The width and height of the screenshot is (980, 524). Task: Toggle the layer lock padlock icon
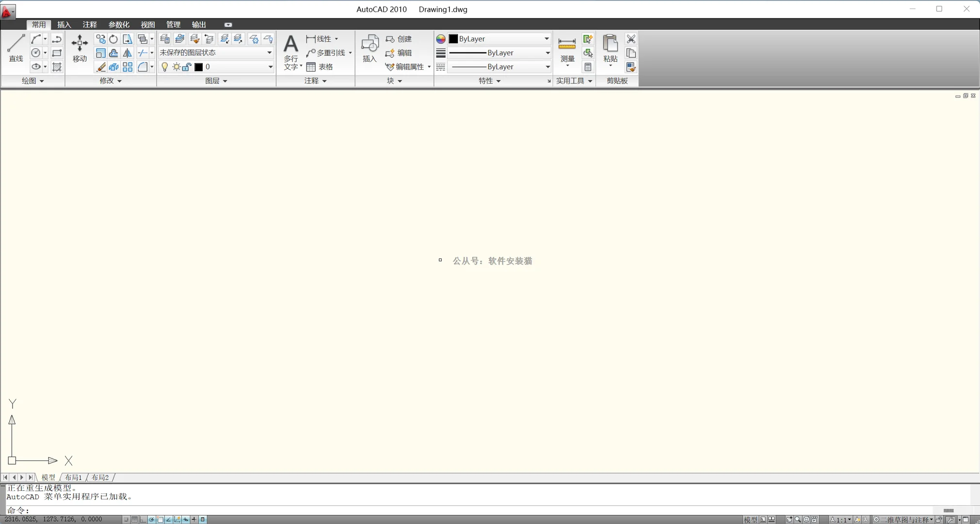(187, 67)
